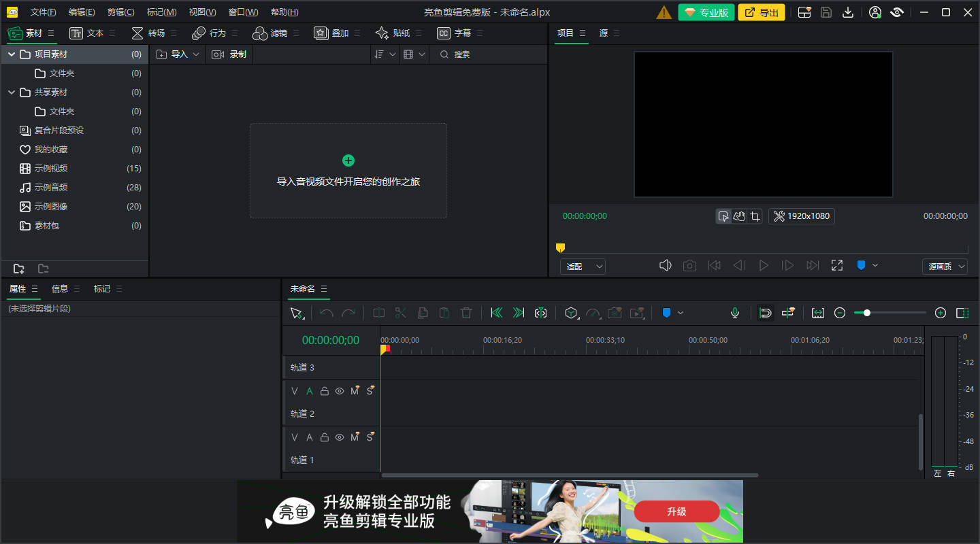Click the voice-over microphone icon
This screenshot has width=980, height=544.
(735, 313)
